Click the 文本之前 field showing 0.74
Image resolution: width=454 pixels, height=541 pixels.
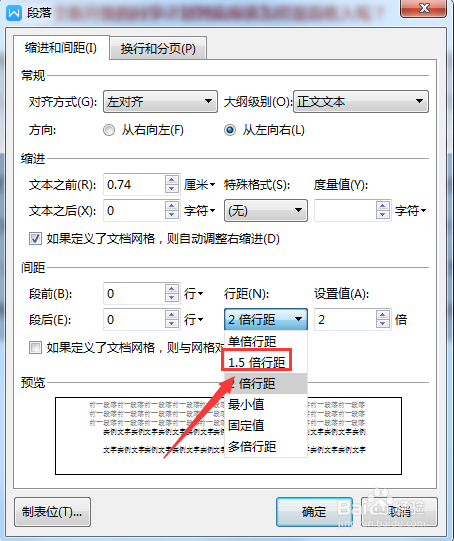click(135, 185)
